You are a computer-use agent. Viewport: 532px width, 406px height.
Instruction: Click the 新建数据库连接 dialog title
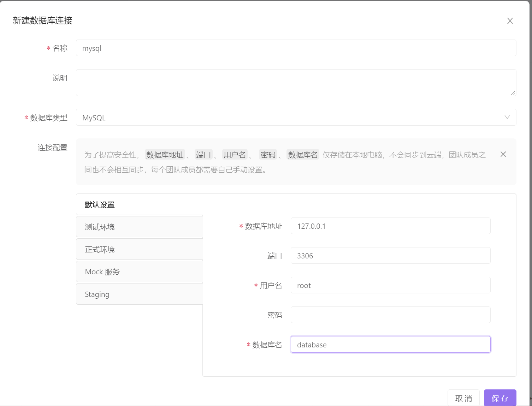point(42,20)
